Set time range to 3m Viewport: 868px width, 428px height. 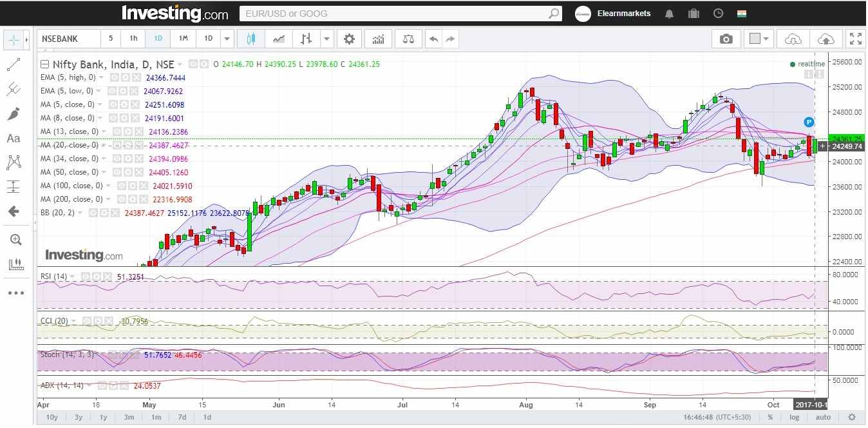point(129,417)
